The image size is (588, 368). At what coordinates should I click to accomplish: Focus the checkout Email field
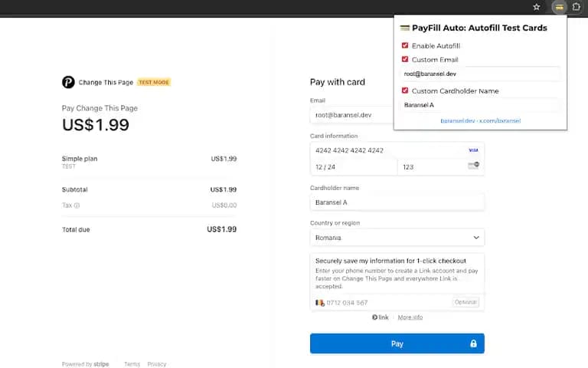coord(351,115)
